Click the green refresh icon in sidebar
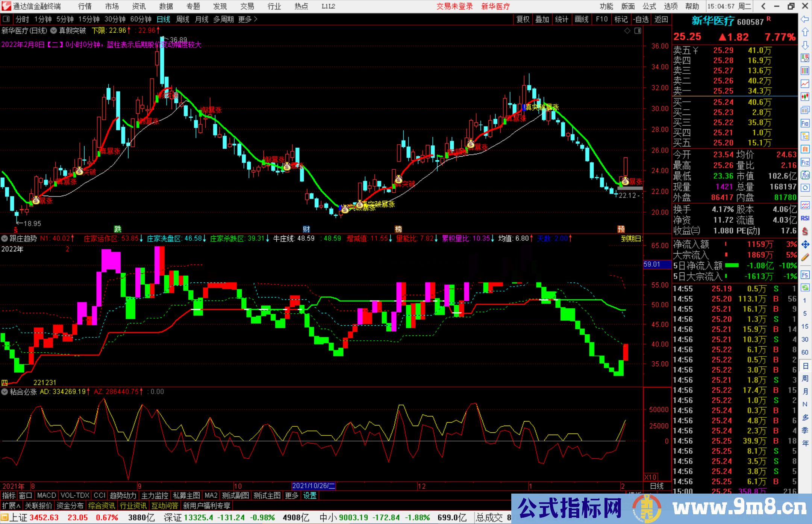This screenshot has height=524, width=812. [x=805, y=288]
